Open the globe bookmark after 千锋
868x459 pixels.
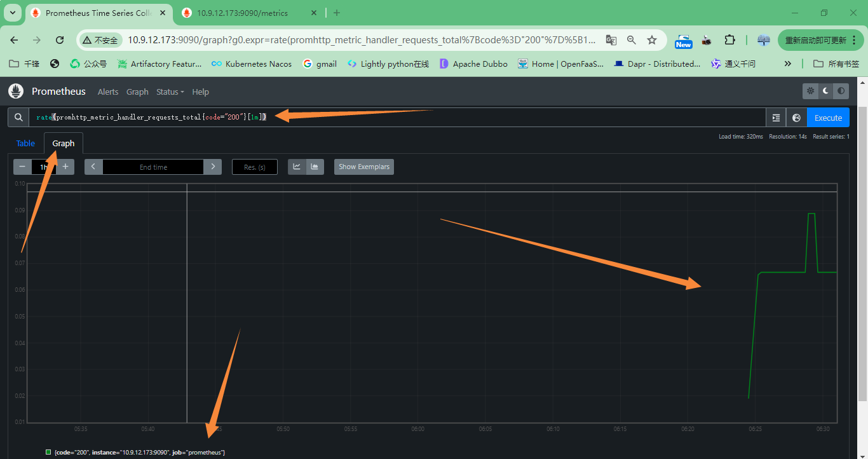(x=55, y=64)
